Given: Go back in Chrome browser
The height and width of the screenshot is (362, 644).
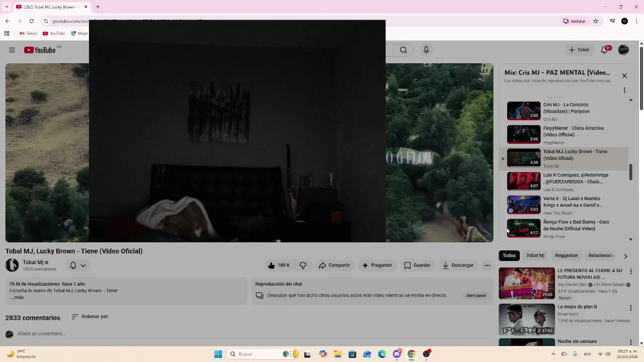Looking at the screenshot, I should point(7,21).
